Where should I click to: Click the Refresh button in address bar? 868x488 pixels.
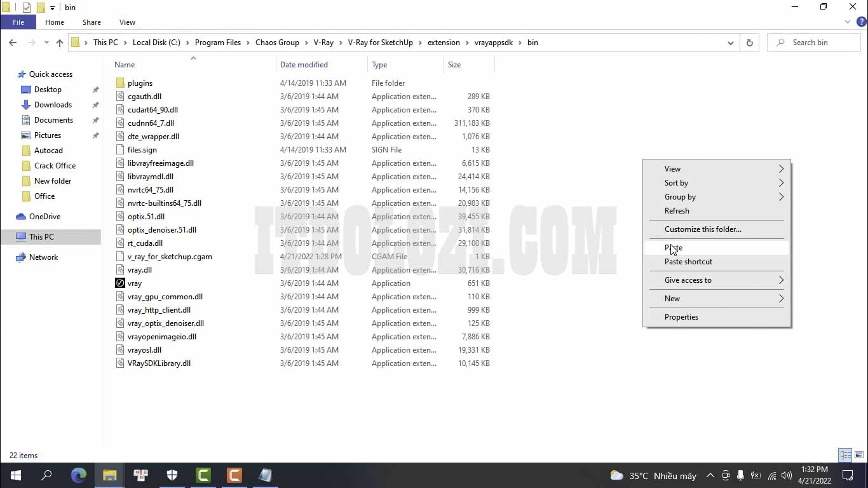pos(749,43)
